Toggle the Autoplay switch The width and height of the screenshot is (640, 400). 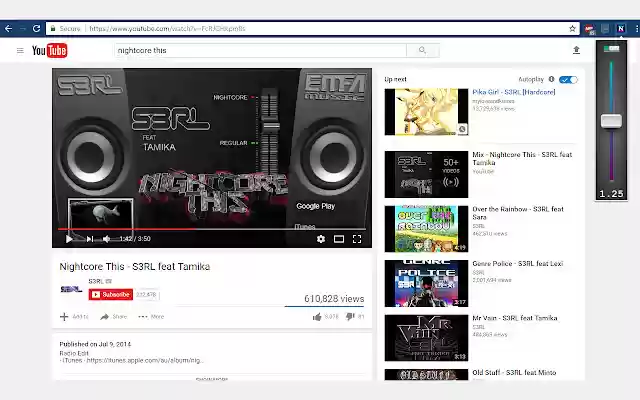(x=568, y=80)
